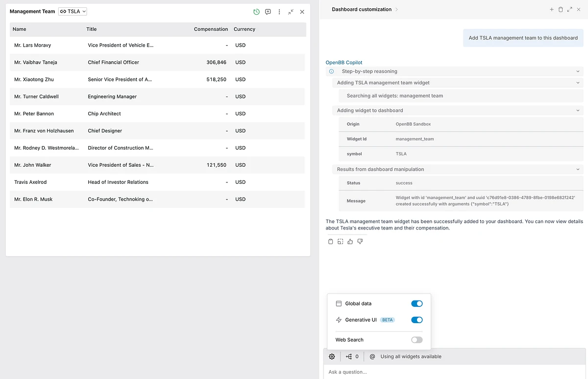Enable the Web Search toggle
This screenshot has height=379, width=588.
[416, 340]
